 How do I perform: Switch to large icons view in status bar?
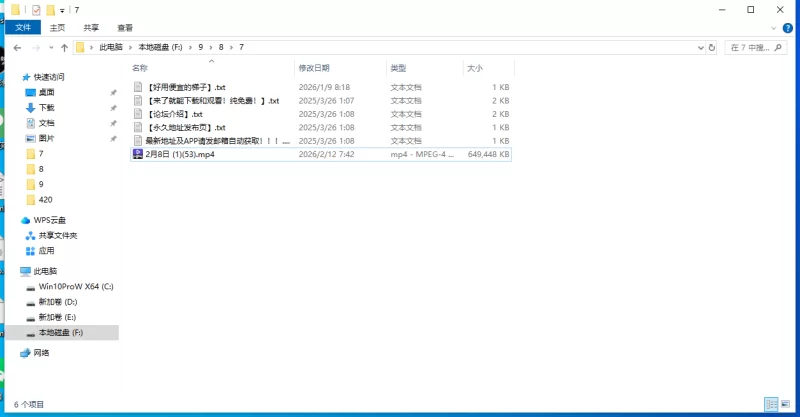[786, 404]
